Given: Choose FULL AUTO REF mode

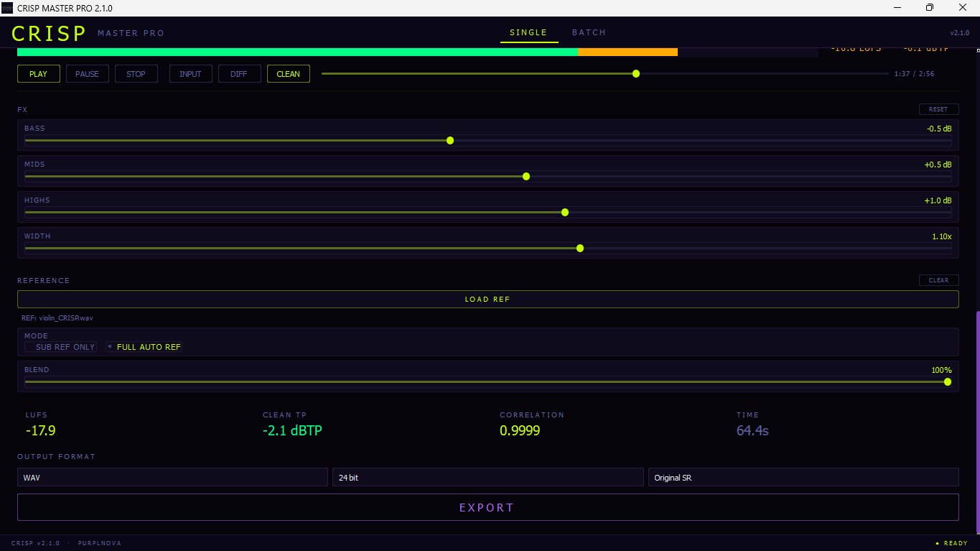Looking at the screenshot, I should (144, 346).
